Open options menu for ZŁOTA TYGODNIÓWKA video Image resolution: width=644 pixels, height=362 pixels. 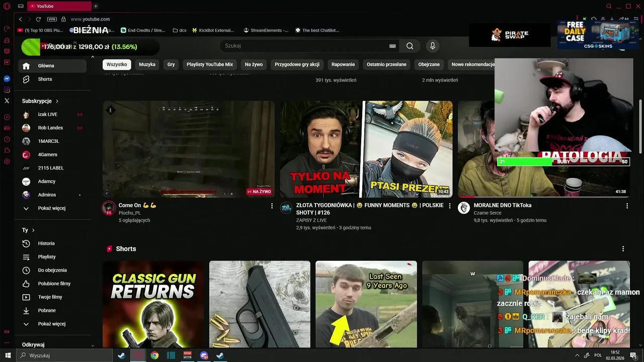click(x=449, y=206)
